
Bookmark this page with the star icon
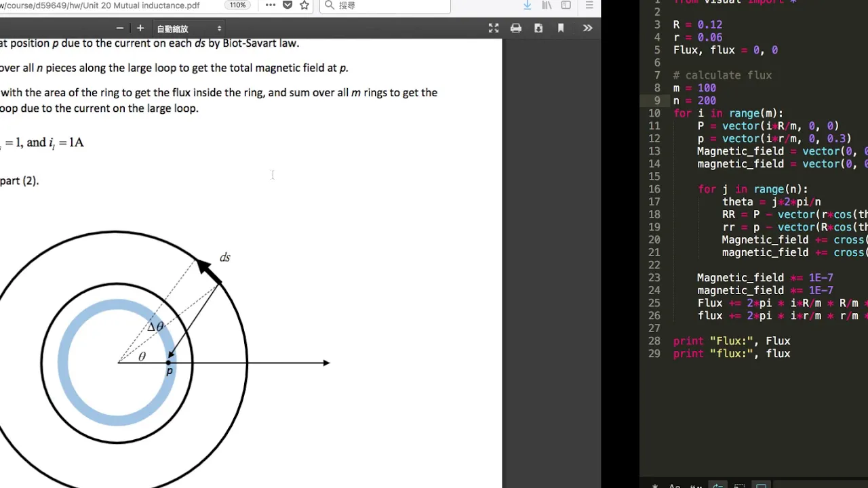[x=304, y=5]
